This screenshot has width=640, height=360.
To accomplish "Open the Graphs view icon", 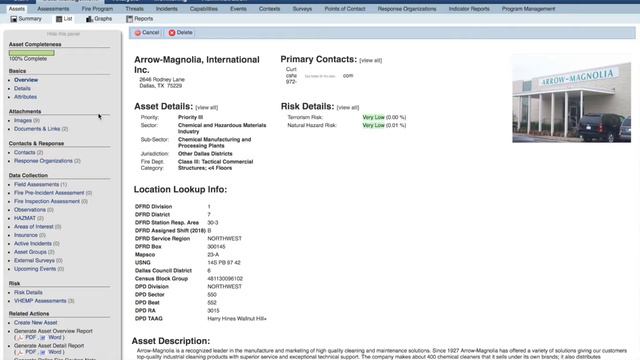I will click(x=89, y=19).
